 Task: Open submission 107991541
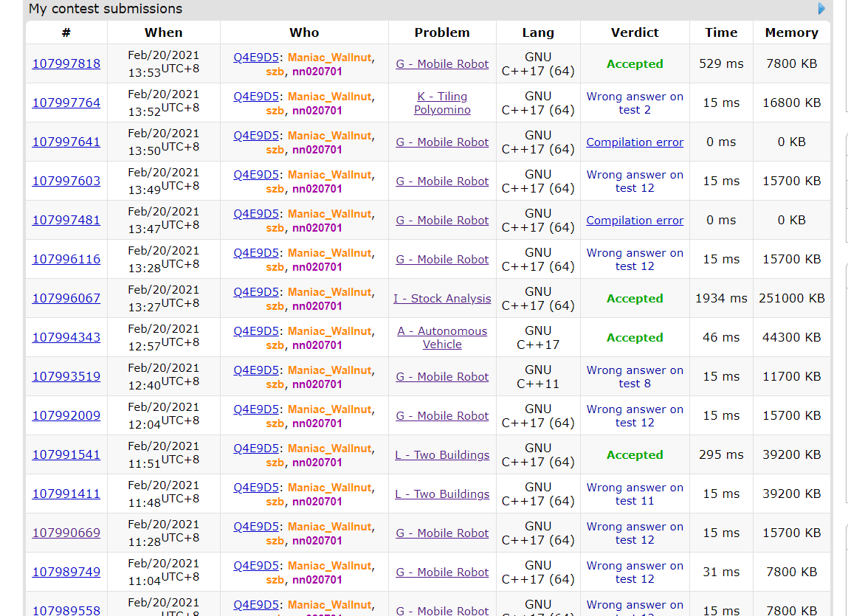tap(66, 454)
